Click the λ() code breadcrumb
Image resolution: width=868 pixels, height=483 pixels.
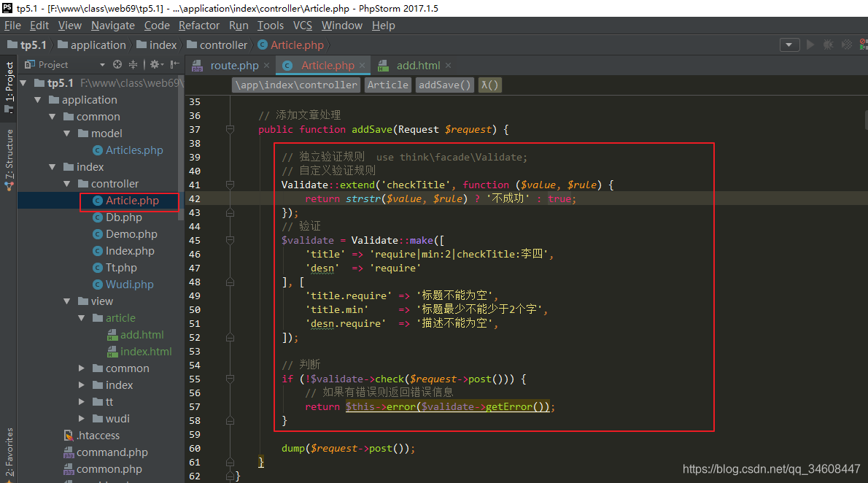pyautogui.click(x=490, y=85)
